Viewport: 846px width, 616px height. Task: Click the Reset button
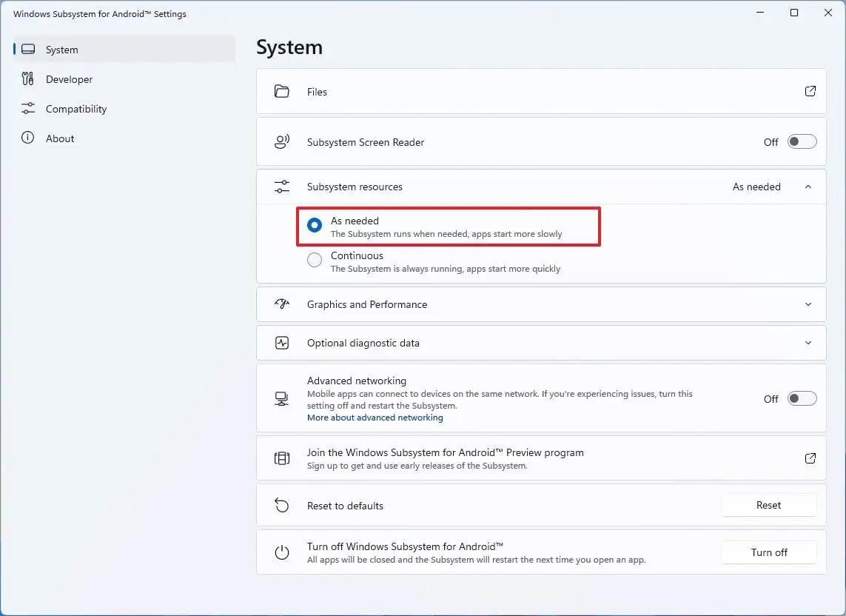(768, 506)
